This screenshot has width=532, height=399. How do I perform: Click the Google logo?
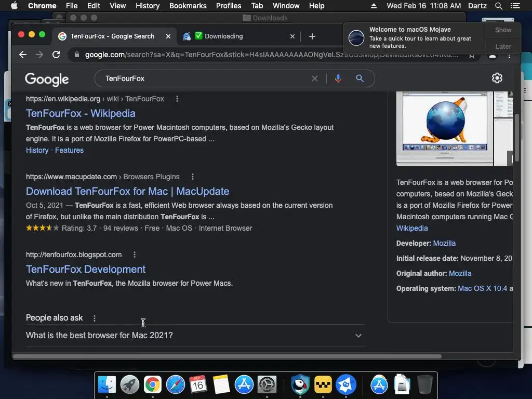pos(47,79)
